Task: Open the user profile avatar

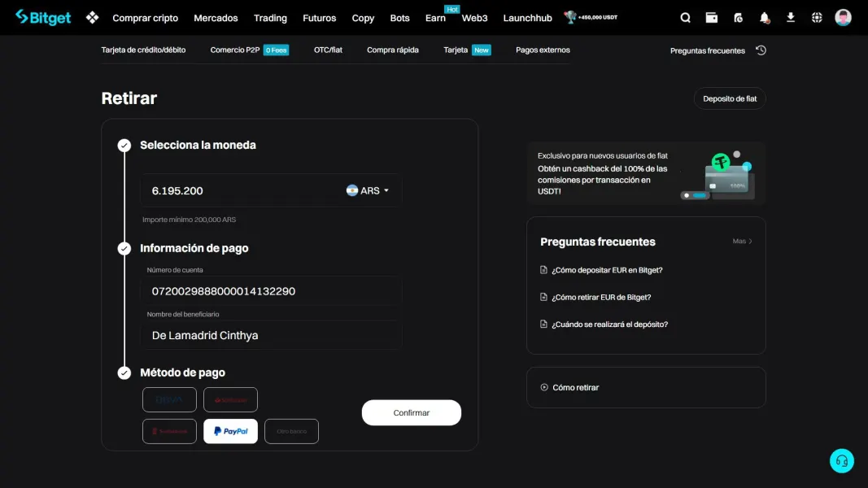Action: pyautogui.click(x=843, y=18)
